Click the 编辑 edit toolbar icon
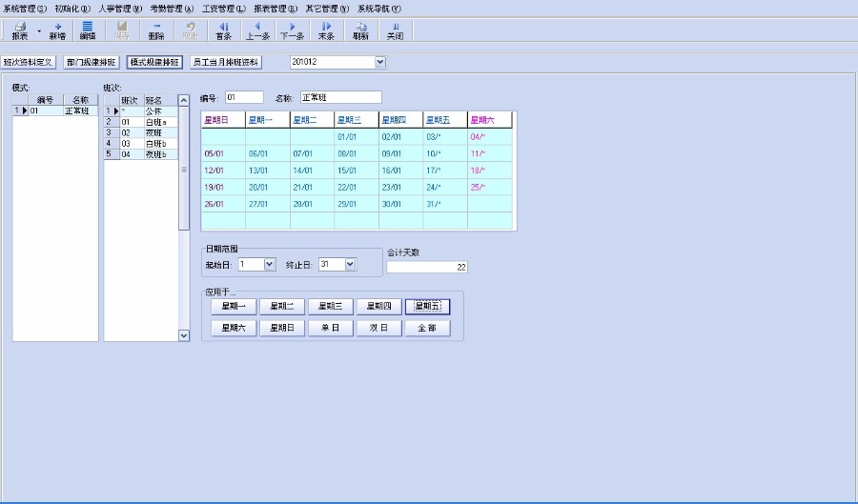 pos(88,30)
